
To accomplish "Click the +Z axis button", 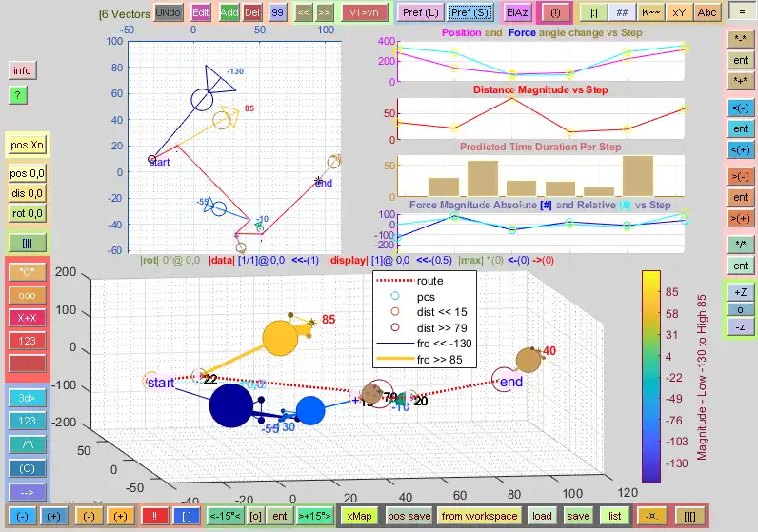I will coord(740,292).
